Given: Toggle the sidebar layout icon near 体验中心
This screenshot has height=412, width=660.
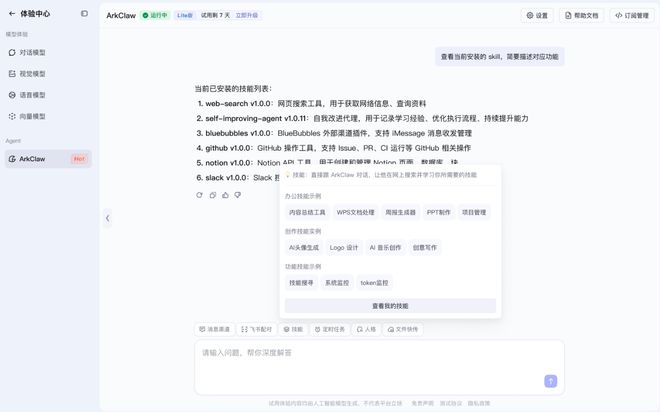Looking at the screenshot, I should [x=84, y=13].
